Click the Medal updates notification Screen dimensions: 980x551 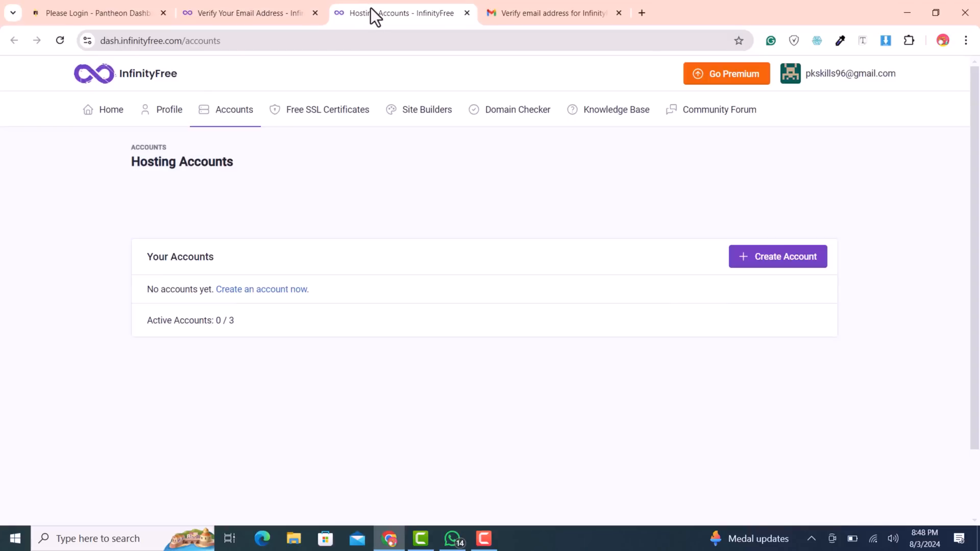[749, 538]
